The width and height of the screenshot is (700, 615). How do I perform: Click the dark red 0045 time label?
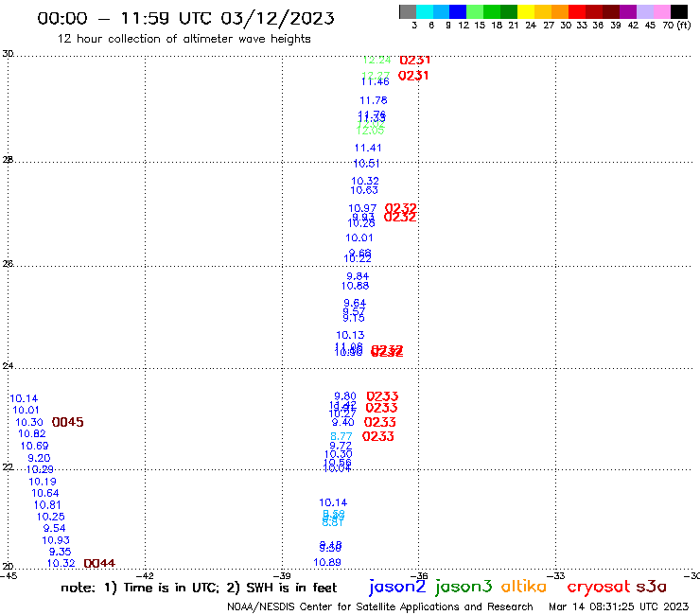(x=68, y=422)
